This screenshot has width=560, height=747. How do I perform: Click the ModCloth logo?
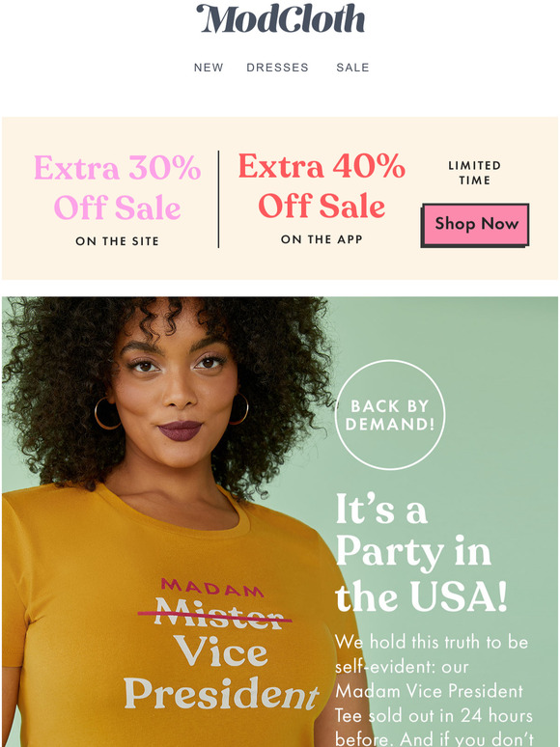pos(280,19)
